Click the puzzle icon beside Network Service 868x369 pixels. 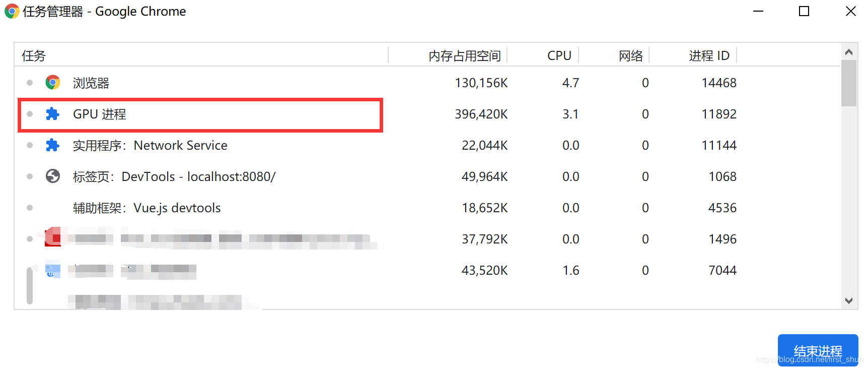click(x=53, y=145)
